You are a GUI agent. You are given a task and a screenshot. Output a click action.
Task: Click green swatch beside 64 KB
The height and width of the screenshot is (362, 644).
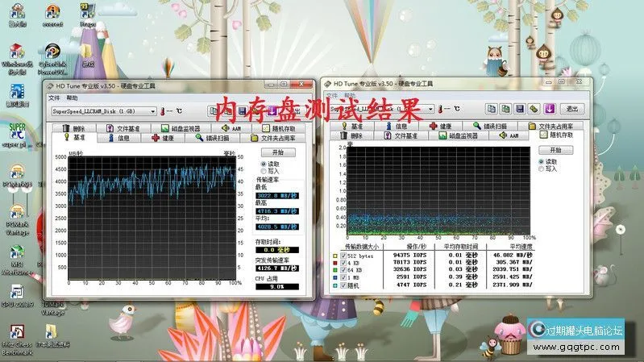335,270
